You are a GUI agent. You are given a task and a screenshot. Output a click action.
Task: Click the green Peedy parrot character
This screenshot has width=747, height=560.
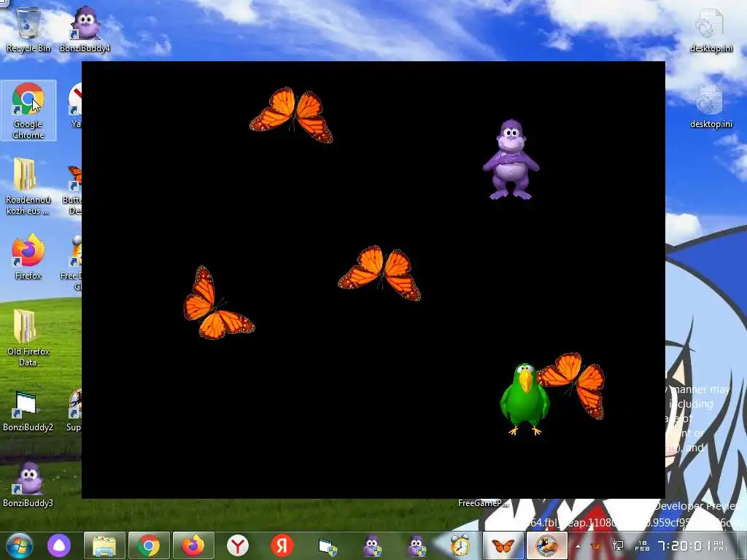pyautogui.click(x=523, y=399)
